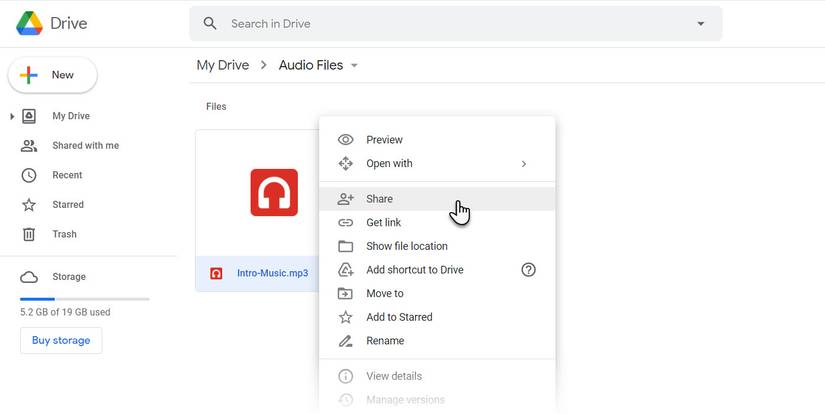Image resolution: width=825 pixels, height=414 pixels.
Task: Click the 5.2 GB of 19 GB used text
Action: click(65, 312)
